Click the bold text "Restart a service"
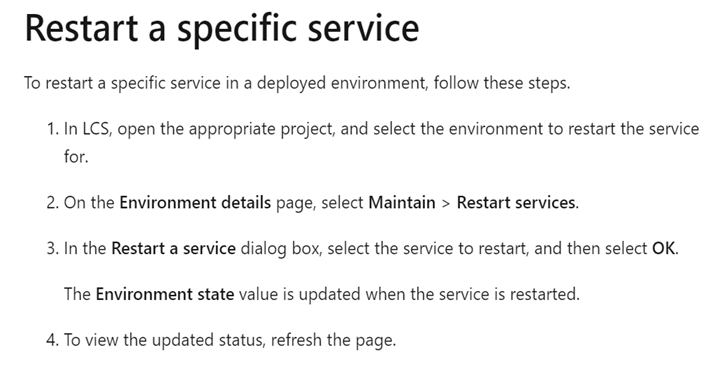The height and width of the screenshot is (365, 725). [173, 248]
